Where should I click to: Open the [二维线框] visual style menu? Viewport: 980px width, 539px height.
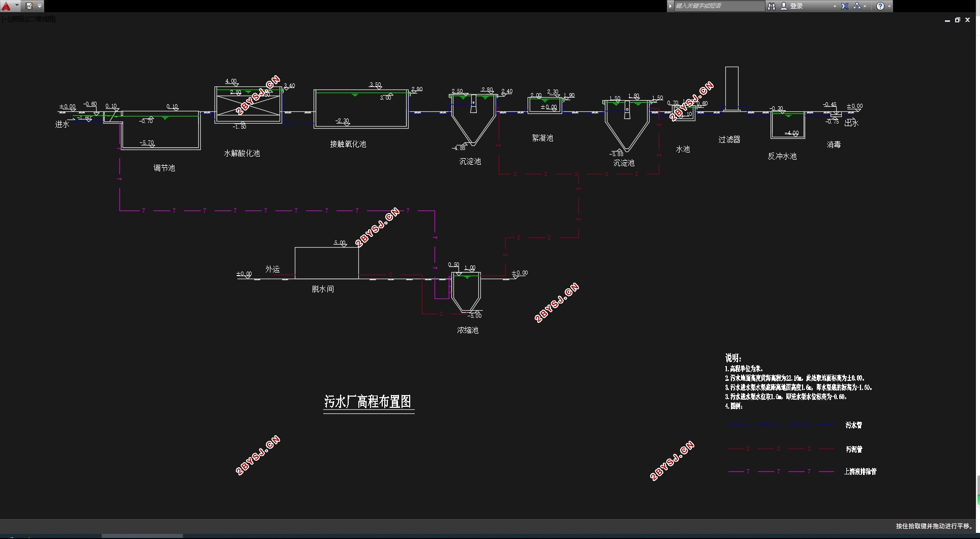[x=41, y=19]
